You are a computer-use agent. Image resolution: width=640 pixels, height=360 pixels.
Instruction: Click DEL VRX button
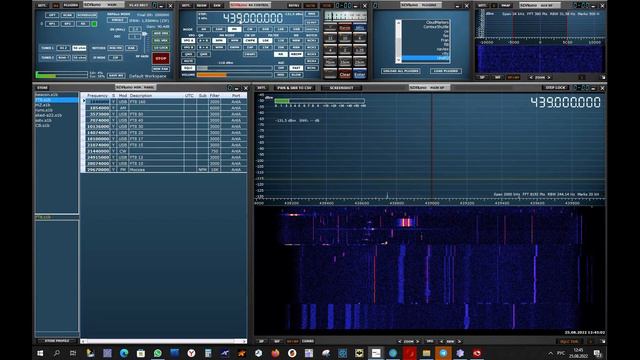[x=161, y=41]
